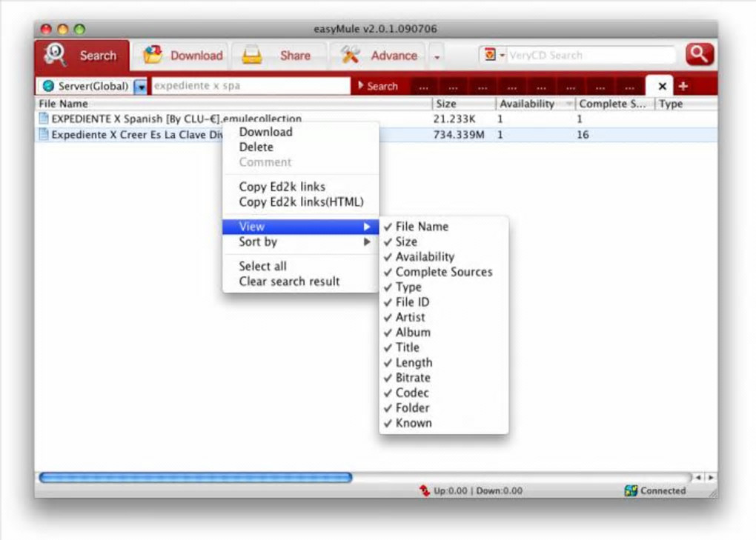Toggle Complete Sources column visibility
The height and width of the screenshot is (540, 756).
[444, 272]
